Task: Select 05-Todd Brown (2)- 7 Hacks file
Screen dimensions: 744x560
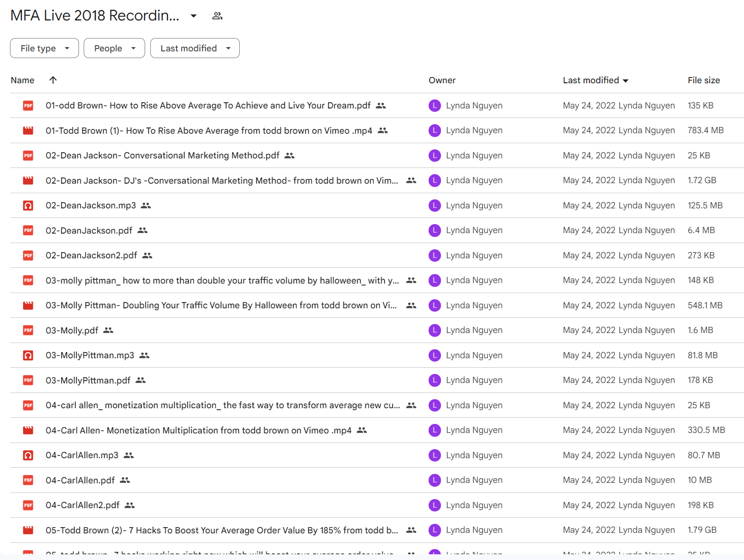Action: 222,530
